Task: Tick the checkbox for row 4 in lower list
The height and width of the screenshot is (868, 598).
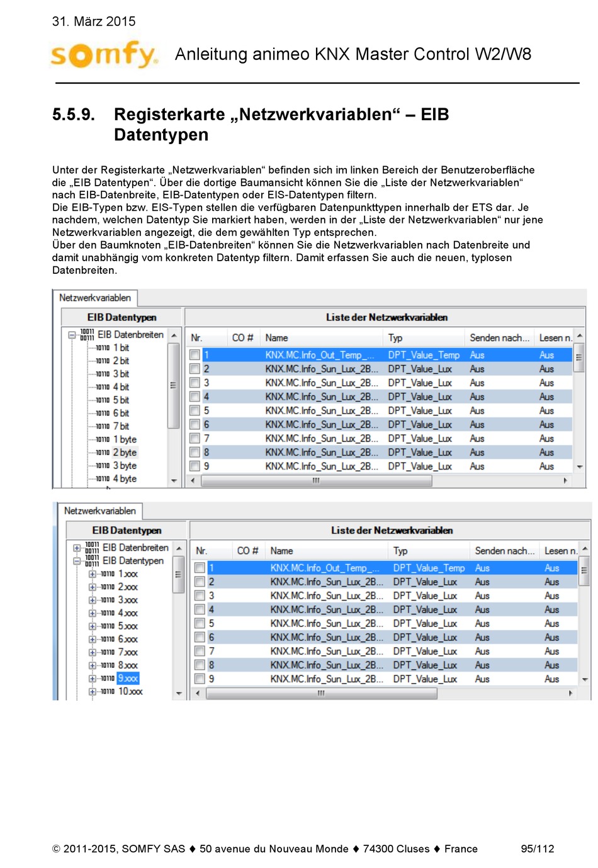Action: point(200,609)
